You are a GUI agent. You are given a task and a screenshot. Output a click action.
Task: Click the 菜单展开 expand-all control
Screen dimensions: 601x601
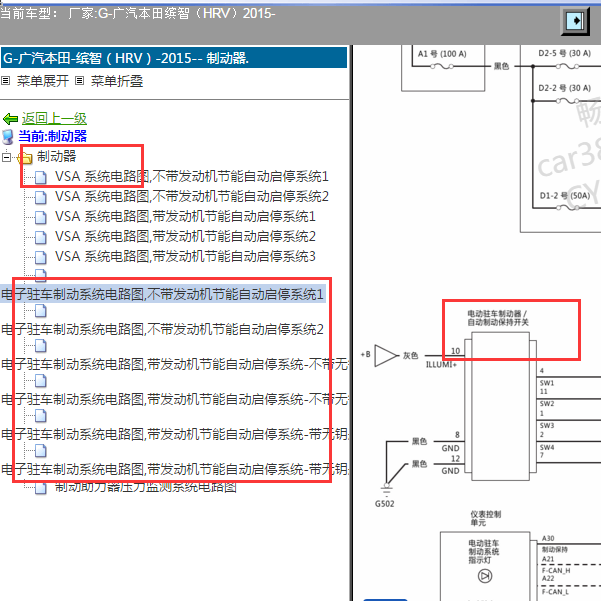(x=43, y=81)
